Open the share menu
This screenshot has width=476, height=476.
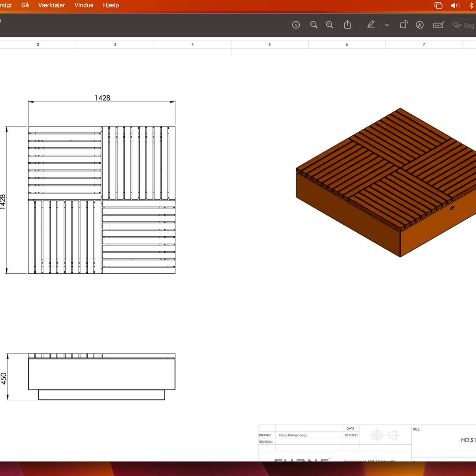coord(347,25)
